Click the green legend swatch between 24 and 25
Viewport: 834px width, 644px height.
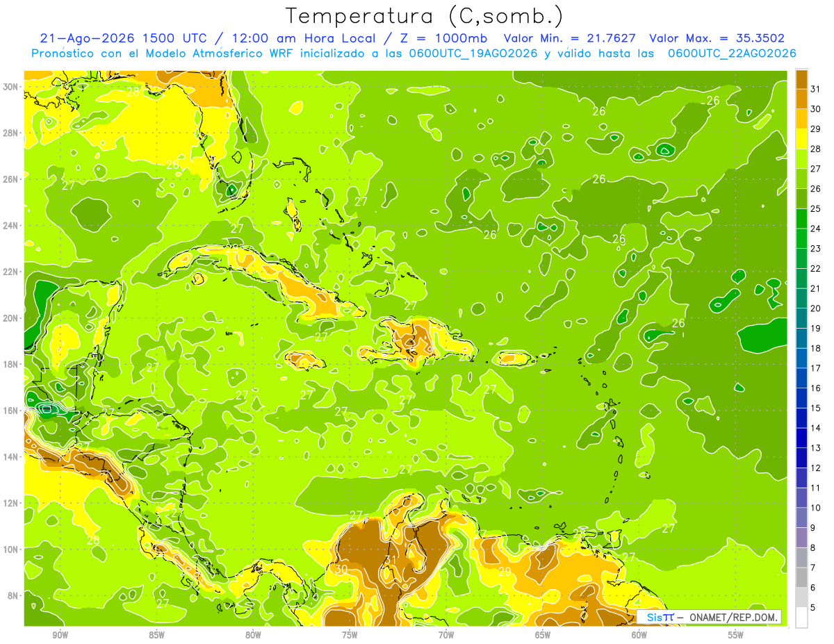point(801,218)
